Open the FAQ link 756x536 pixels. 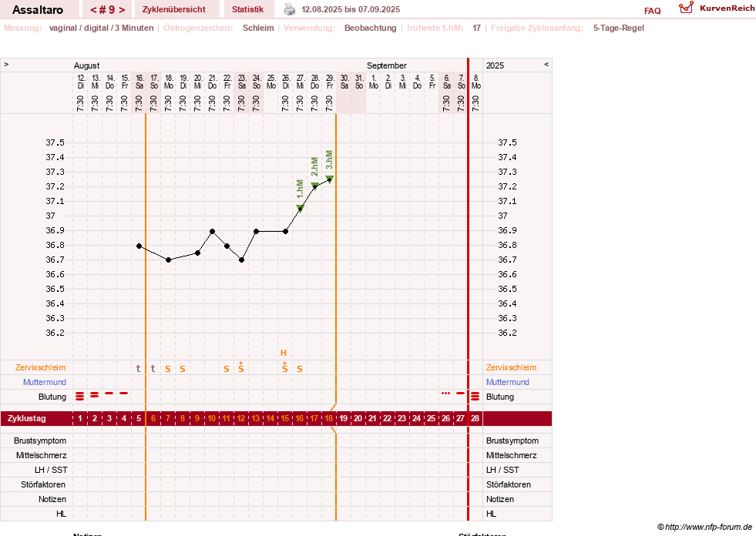click(652, 11)
